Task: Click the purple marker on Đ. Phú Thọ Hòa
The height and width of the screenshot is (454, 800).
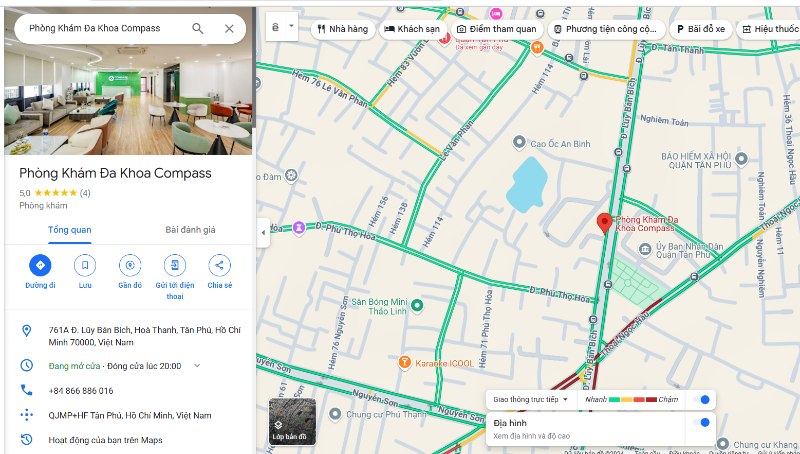Action: tap(299, 227)
